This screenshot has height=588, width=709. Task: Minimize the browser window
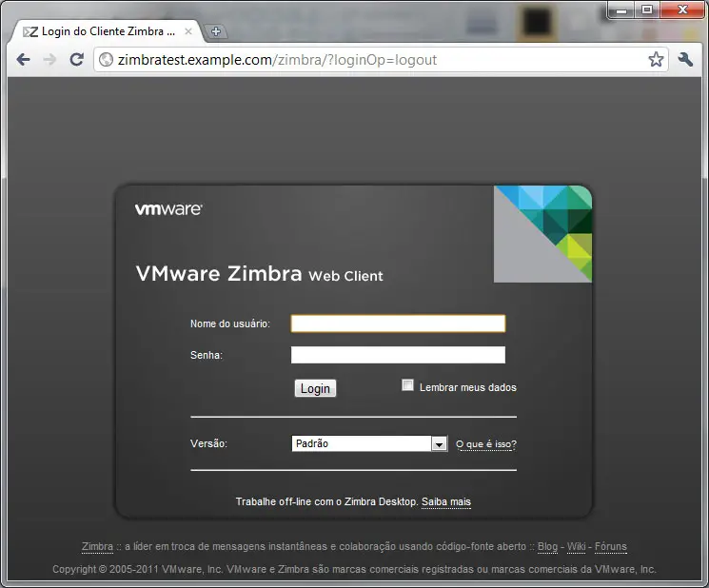click(x=621, y=10)
